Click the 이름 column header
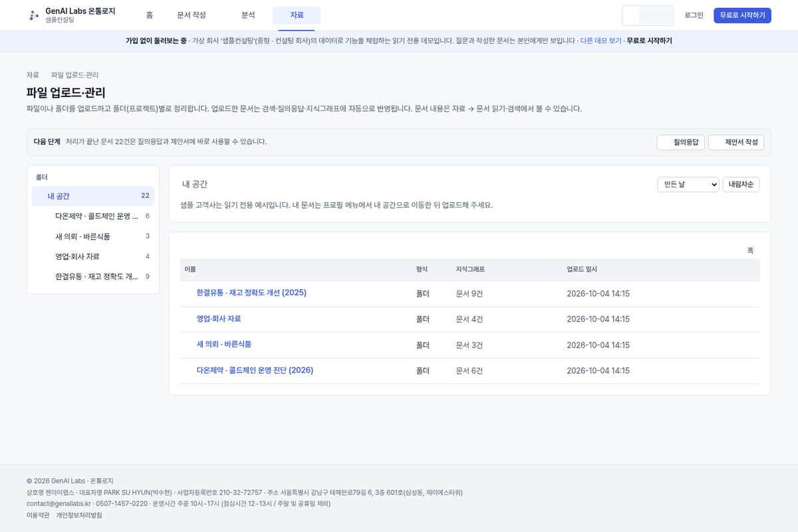The image size is (798, 532). tap(190, 269)
